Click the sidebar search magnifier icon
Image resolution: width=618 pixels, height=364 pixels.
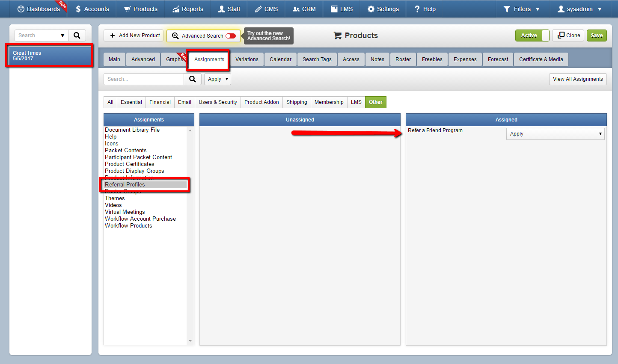tap(77, 36)
